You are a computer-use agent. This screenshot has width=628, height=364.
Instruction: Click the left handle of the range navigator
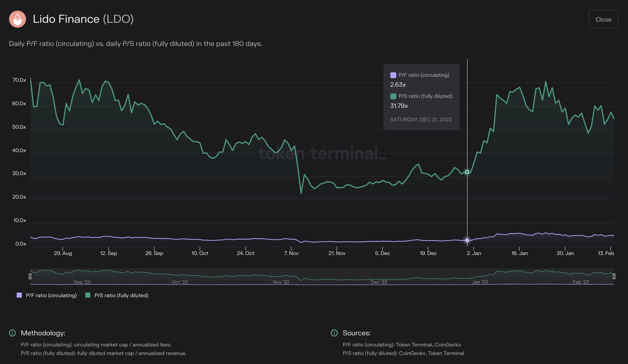click(30, 276)
